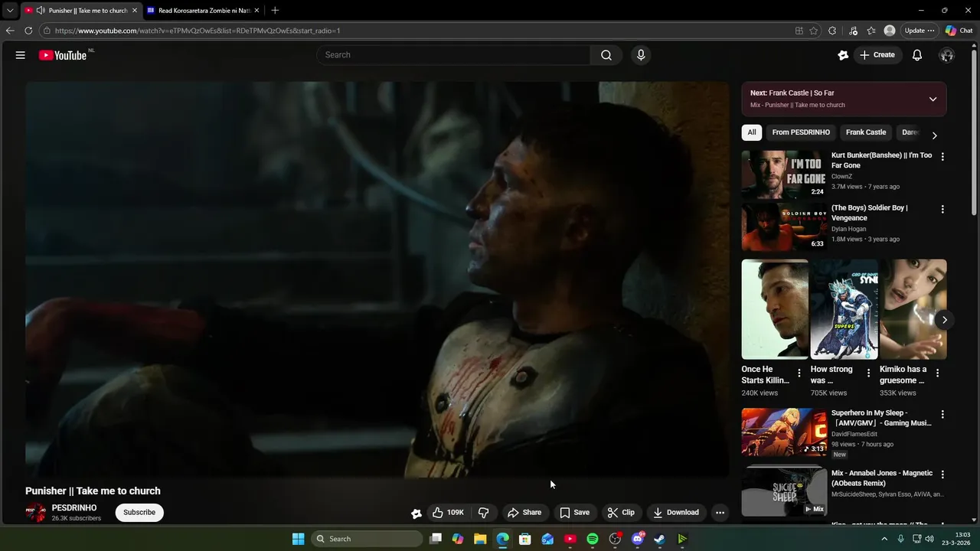Save the video to playlist

tap(574, 513)
